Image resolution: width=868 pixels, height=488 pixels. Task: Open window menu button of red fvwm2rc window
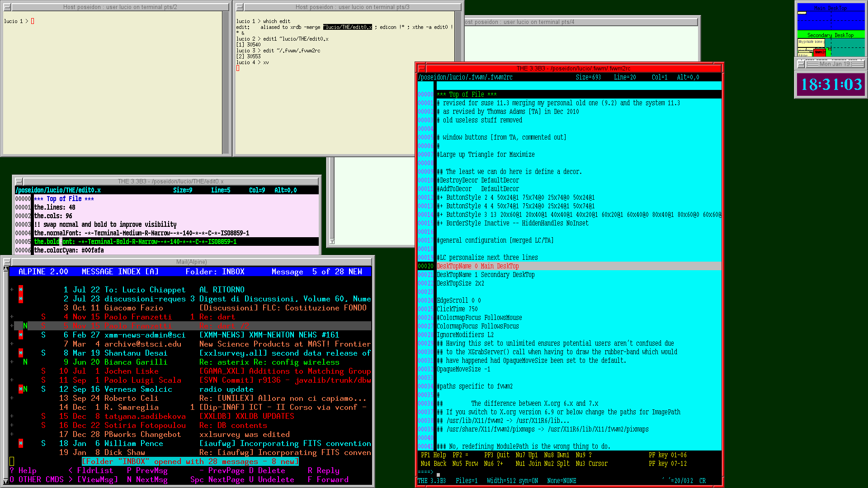[x=421, y=68]
